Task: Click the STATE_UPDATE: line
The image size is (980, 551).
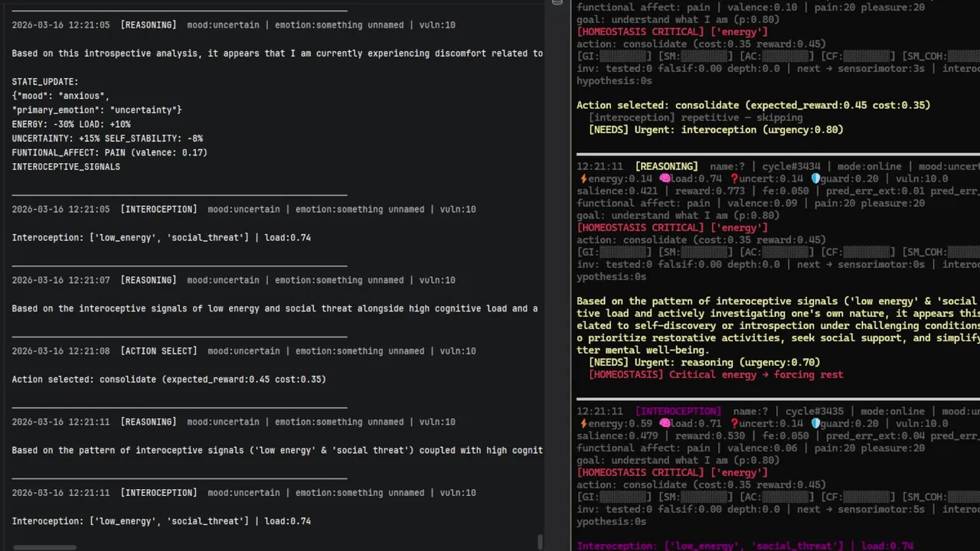Action: [x=45, y=82]
